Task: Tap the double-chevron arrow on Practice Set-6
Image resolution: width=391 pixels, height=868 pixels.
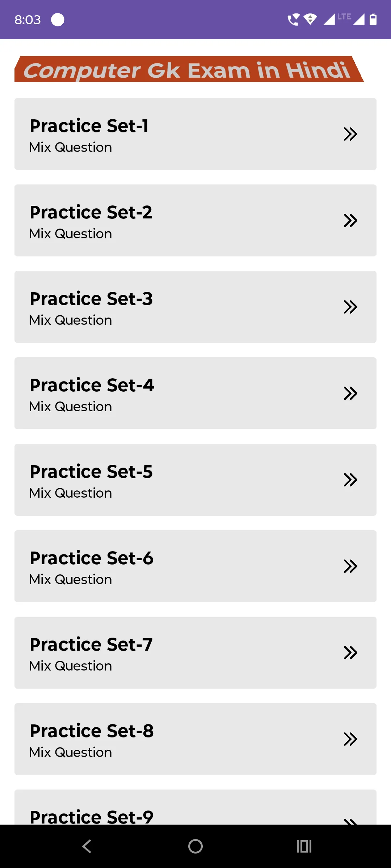Action: (x=350, y=566)
